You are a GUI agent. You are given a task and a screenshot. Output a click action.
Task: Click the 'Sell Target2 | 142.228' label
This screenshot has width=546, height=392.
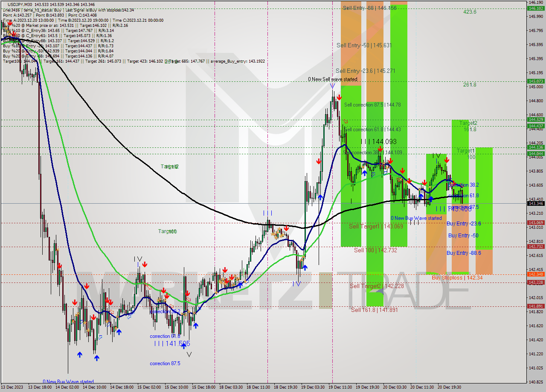tap(377, 286)
